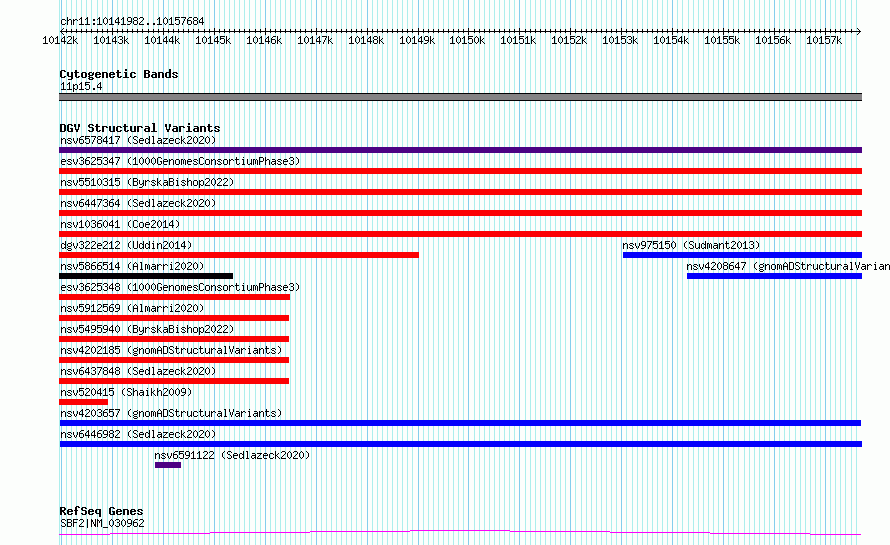Click the esv3625348 (1000GenomesConsortiumPhase3) label
Image resolution: width=890 pixels, height=545 pixels.
180,287
